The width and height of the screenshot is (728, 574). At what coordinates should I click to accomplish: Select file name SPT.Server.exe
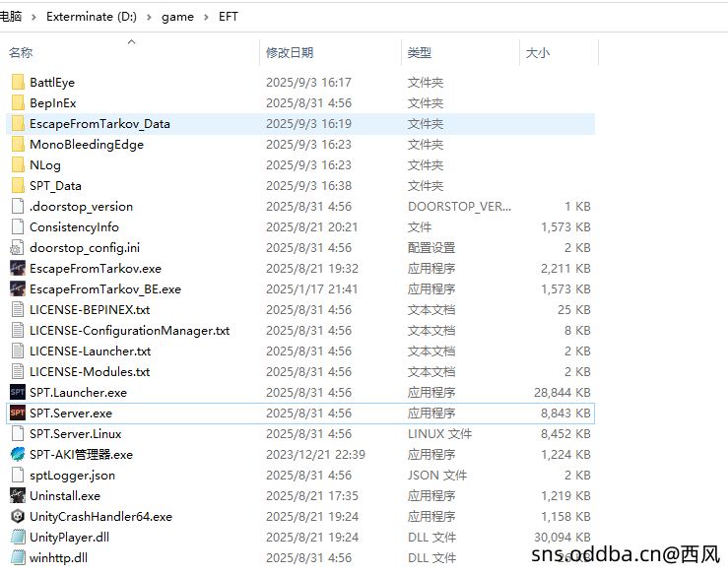click(x=71, y=413)
